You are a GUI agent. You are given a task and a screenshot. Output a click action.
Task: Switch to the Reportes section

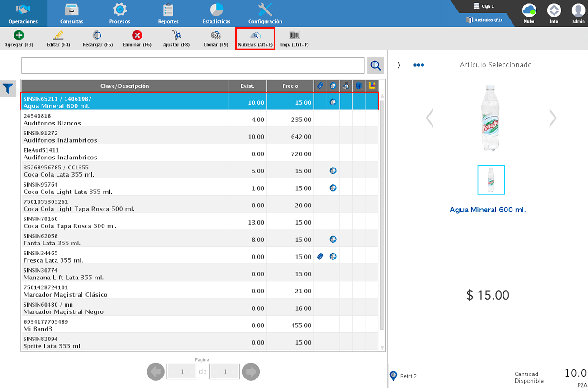[168, 14]
